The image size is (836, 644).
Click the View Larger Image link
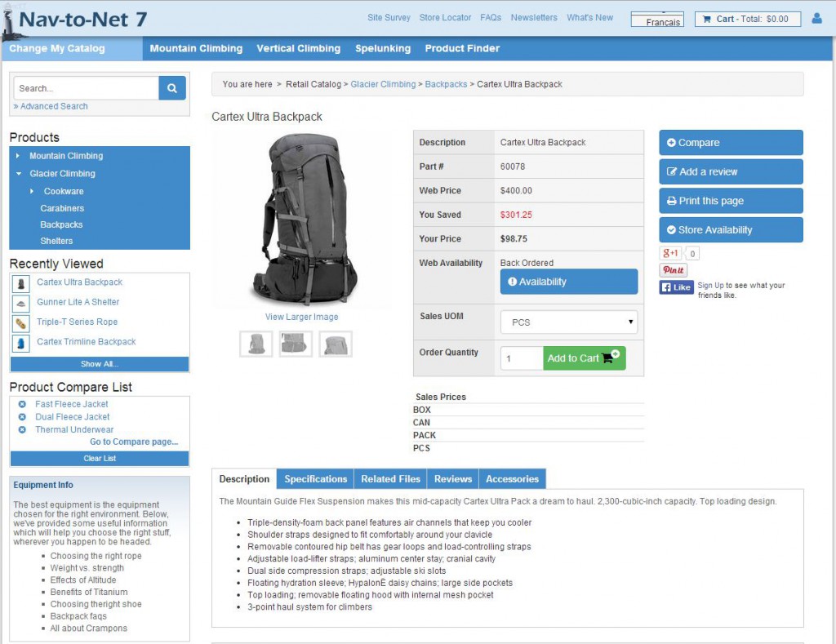[x=301, y=317]
